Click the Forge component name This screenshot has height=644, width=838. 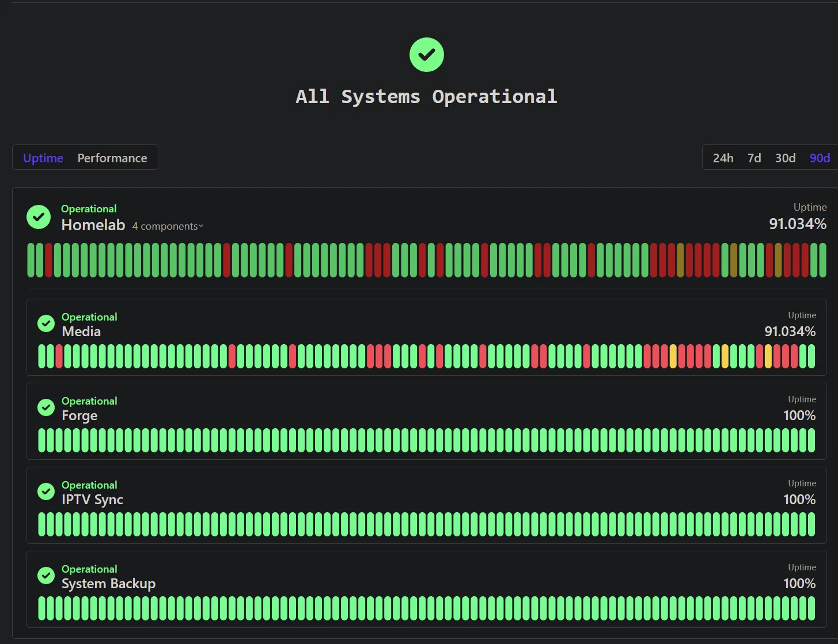(x=79, y=416)
